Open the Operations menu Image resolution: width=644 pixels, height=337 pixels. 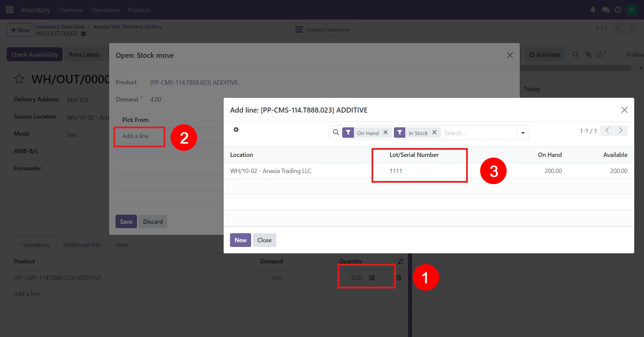pos(105,10)
